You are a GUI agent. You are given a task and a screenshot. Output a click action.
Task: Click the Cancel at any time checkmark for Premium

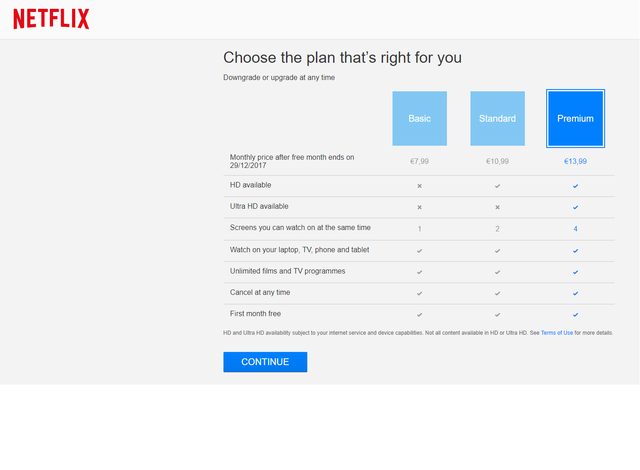[576, 293]
